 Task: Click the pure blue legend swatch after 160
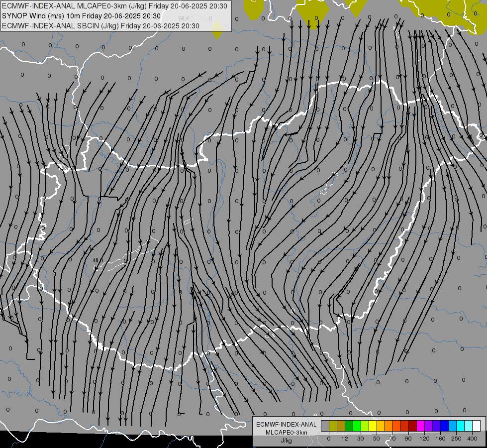point(444,426)
